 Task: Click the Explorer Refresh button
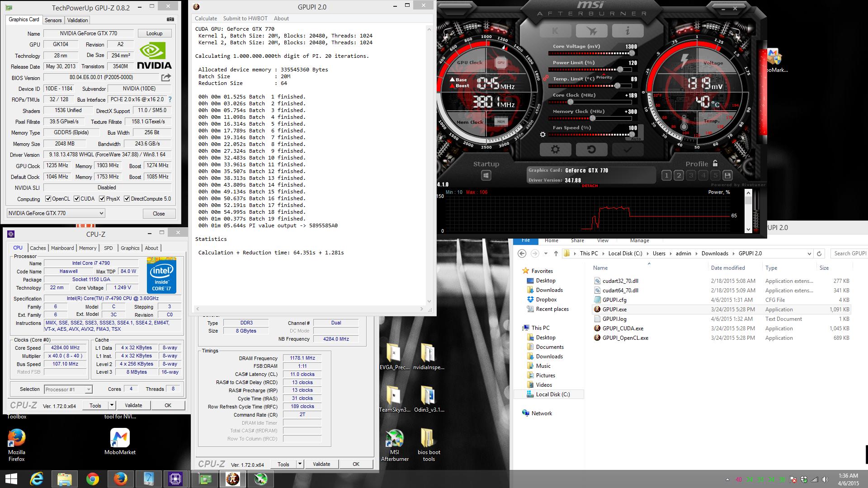click(x=819, y=253)
